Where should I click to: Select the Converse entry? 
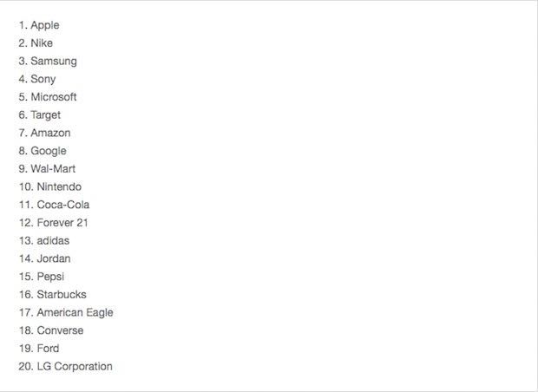point(51,330)
